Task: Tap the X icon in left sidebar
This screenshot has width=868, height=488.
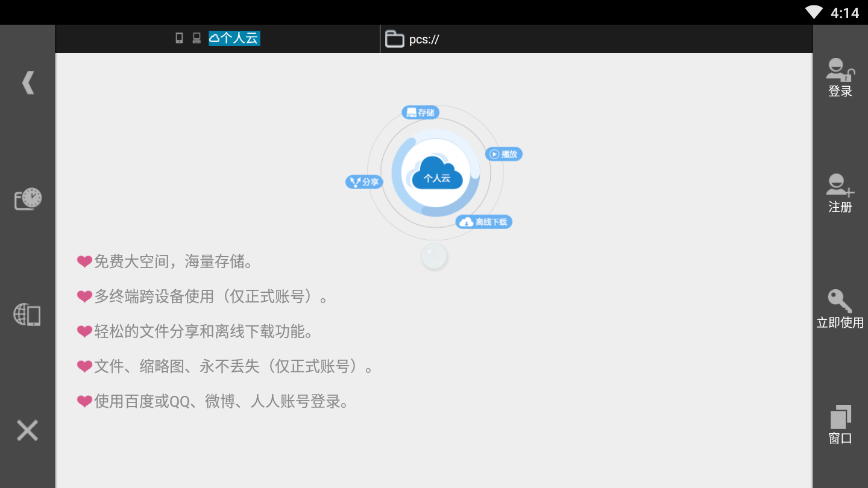Action: click(x=28, y=430)
